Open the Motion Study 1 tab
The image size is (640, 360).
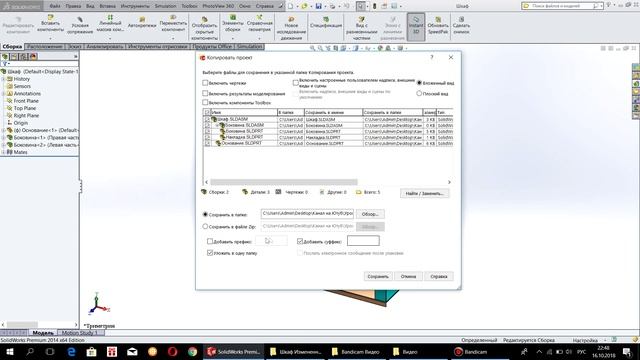pyautogui.click(x=80, y=333)
